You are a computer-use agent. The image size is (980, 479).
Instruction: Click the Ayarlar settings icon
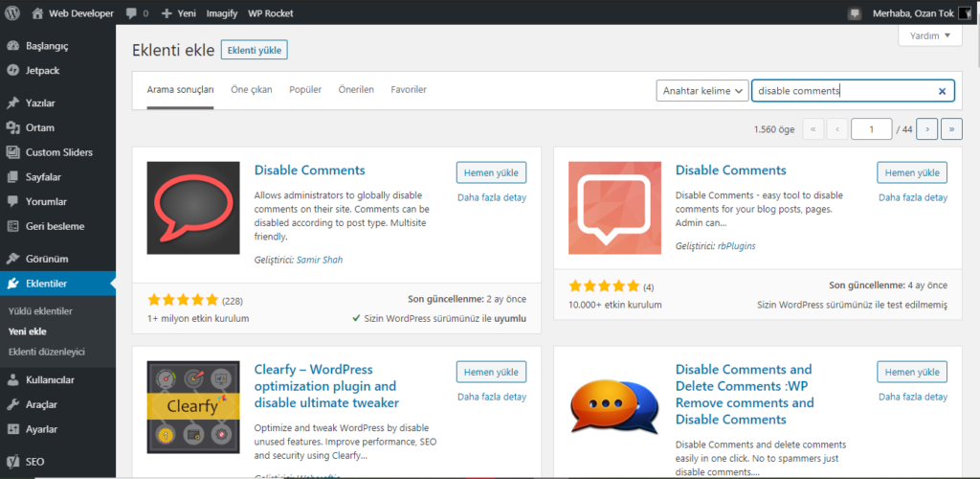point(13,429)
